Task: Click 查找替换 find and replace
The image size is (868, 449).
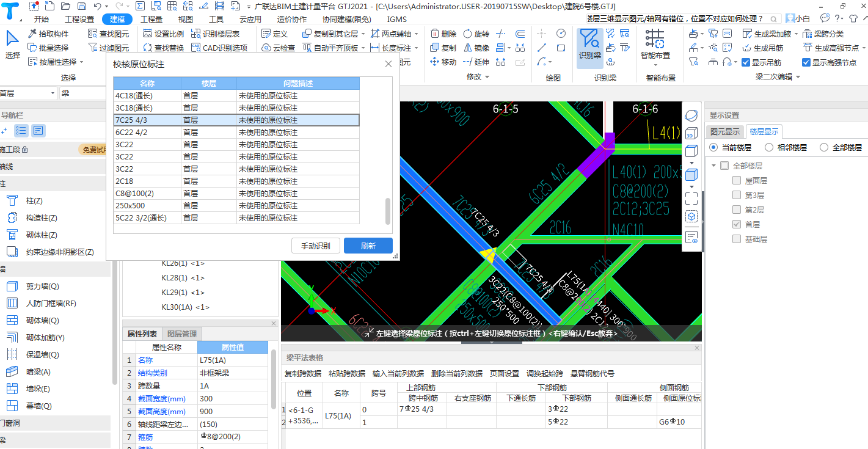Action: pyautogui.click(x=163, y=48)
